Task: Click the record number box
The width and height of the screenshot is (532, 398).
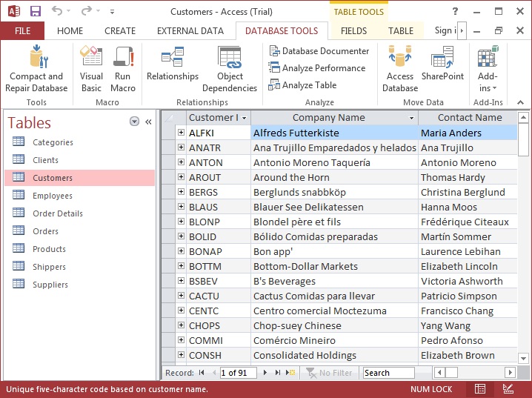Action: click(238, 373)
